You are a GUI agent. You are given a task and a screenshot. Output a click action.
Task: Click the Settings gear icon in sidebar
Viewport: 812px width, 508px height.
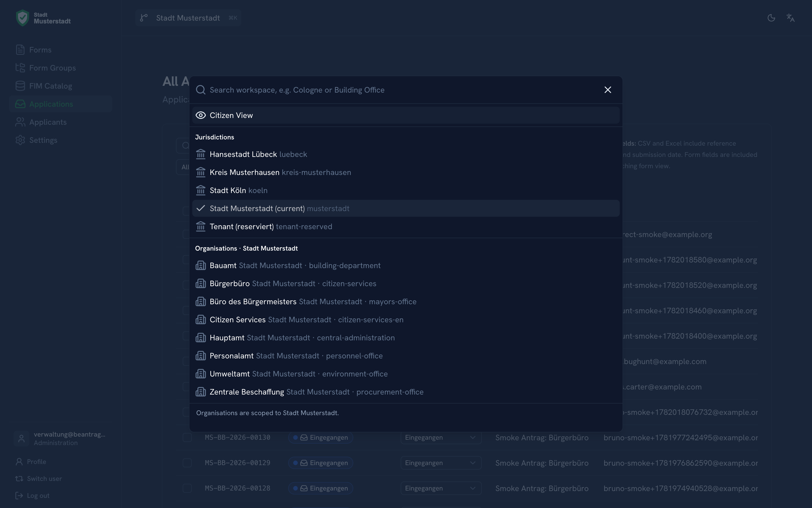tap(20, 140)
